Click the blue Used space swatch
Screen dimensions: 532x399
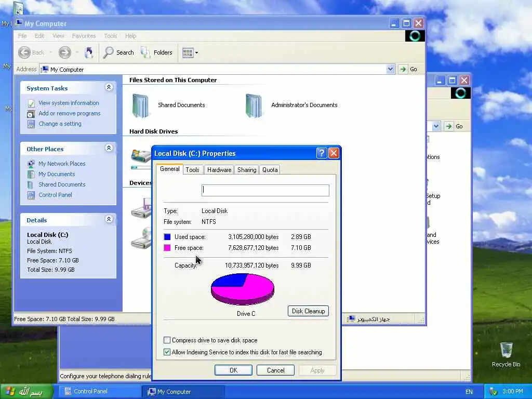[167, 237]
